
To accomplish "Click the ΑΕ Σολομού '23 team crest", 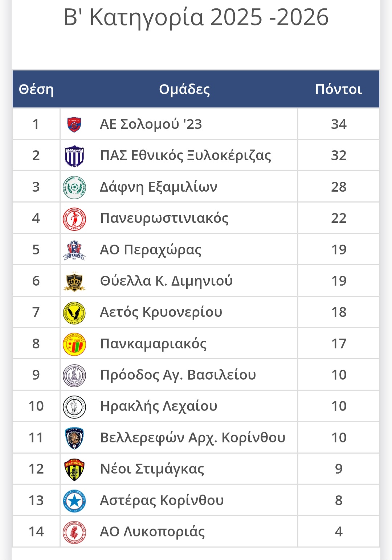I will click(x=74, y=124).
